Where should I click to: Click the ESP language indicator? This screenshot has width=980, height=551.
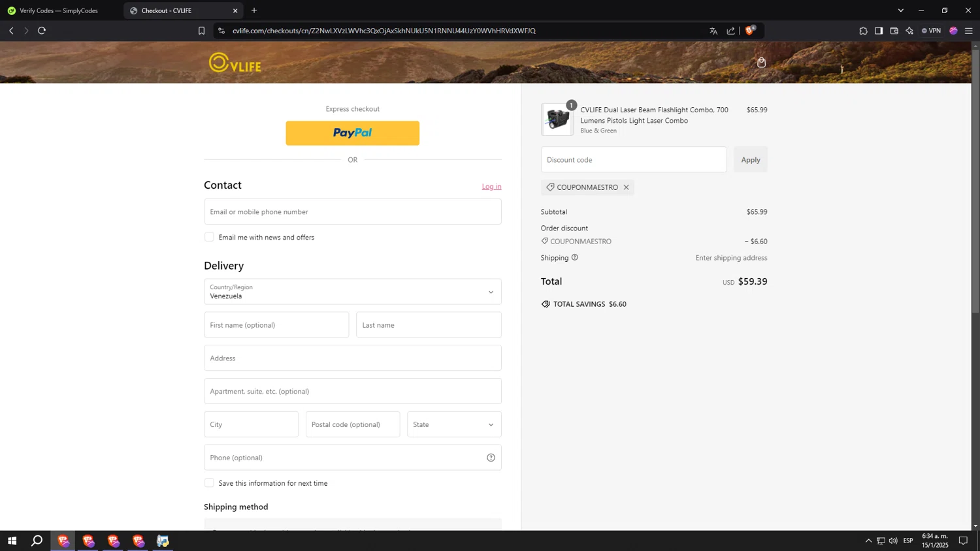coord(908,541)
